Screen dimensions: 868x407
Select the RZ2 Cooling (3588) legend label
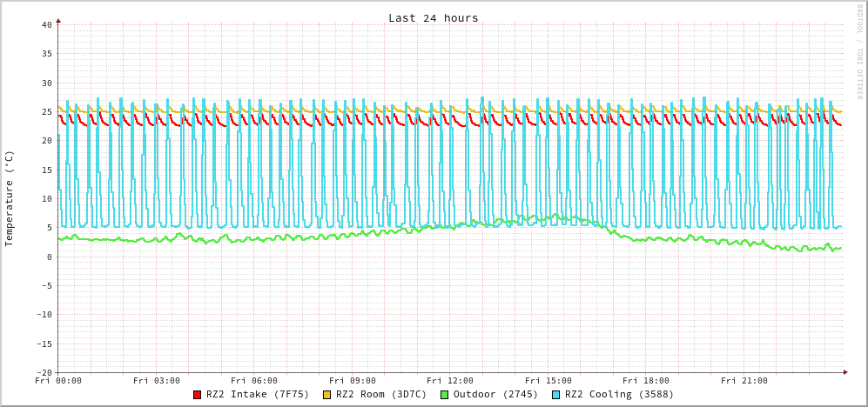point(619,395)
